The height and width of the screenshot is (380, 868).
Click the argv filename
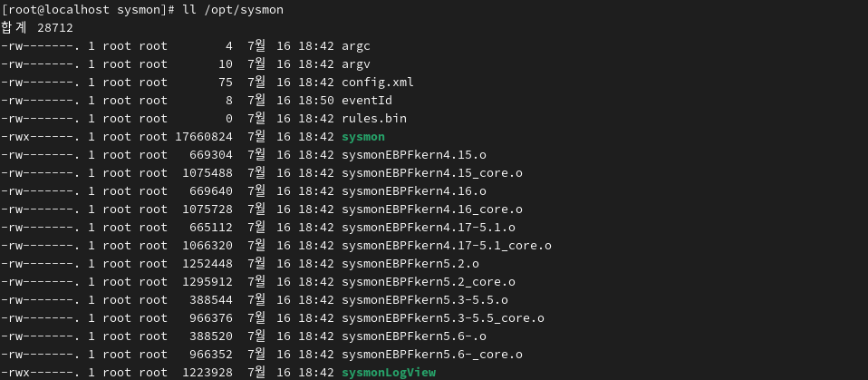point(356,64)
